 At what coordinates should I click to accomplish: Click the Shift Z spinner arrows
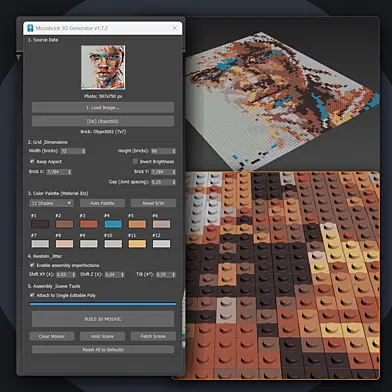point(123,275)
